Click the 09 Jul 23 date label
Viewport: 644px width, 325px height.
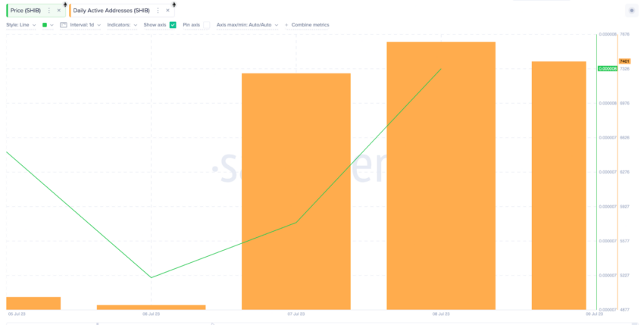point(594,314)
